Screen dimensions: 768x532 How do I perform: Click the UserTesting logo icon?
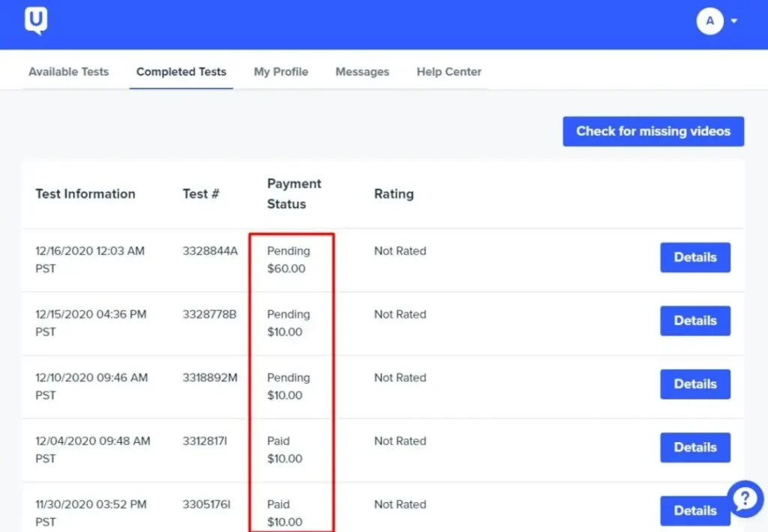tap(36, 20)
